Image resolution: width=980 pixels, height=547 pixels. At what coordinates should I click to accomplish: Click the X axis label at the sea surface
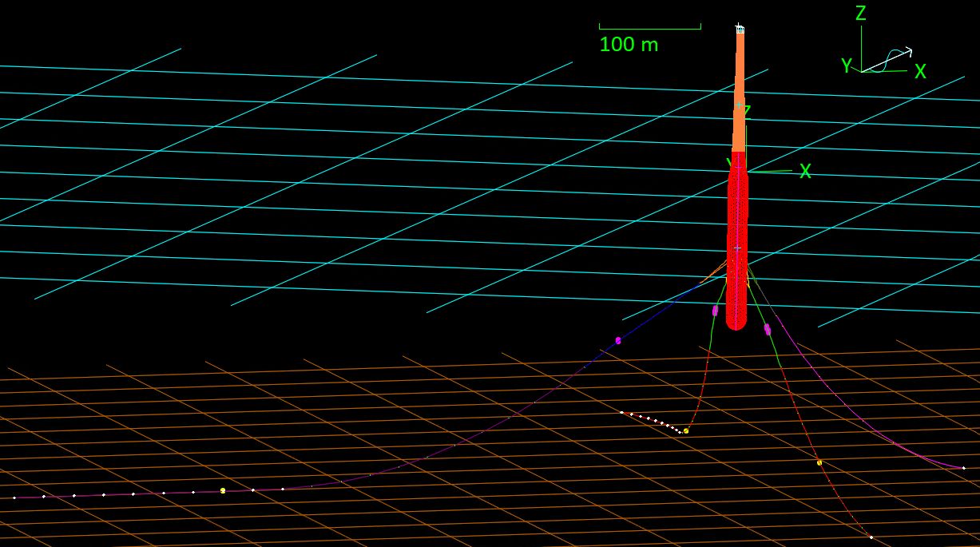805,172
